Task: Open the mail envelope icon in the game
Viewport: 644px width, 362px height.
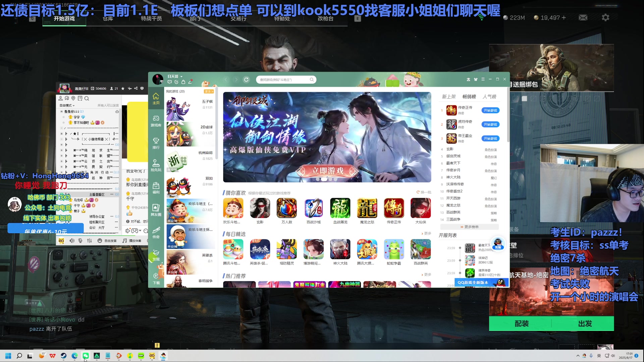Action: [x=583, y=17]
